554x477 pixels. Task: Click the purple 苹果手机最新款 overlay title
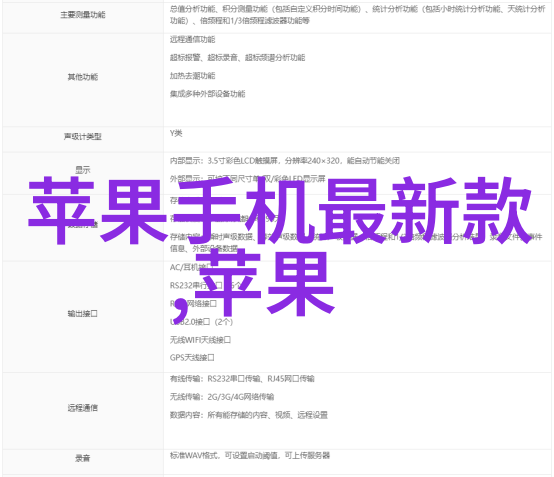pos(279,211)
